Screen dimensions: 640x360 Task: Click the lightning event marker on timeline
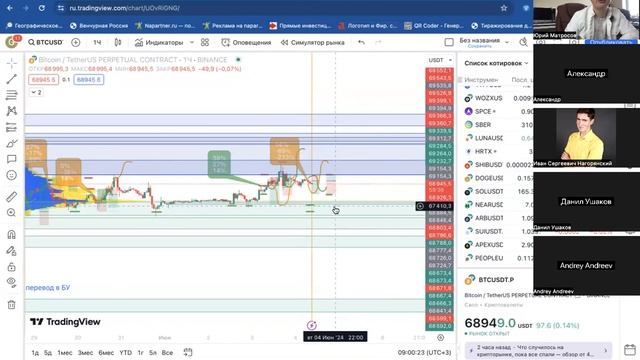tap(311, 325)
